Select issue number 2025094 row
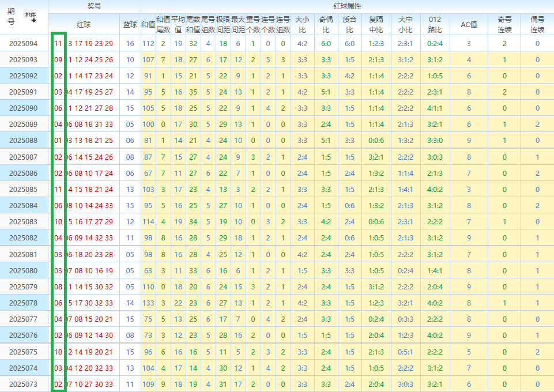The height and width of the screenshot is (392, 554). click(23, 43)
